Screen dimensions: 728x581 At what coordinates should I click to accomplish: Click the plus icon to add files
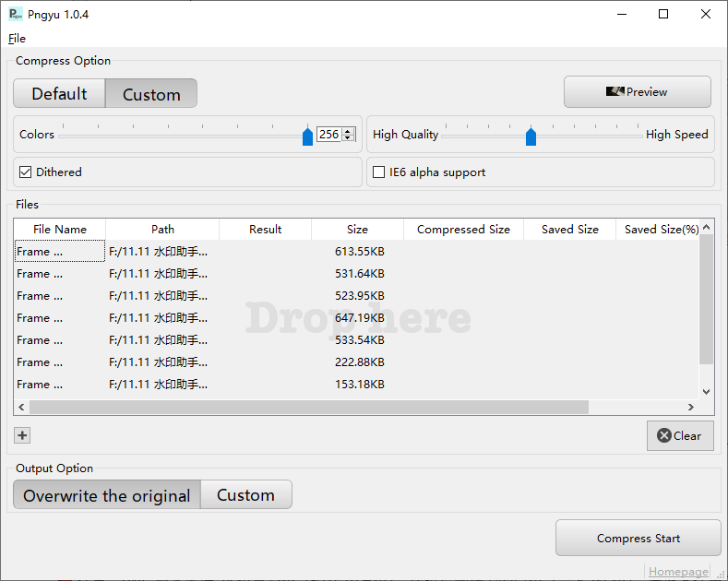tap(23, 435)
